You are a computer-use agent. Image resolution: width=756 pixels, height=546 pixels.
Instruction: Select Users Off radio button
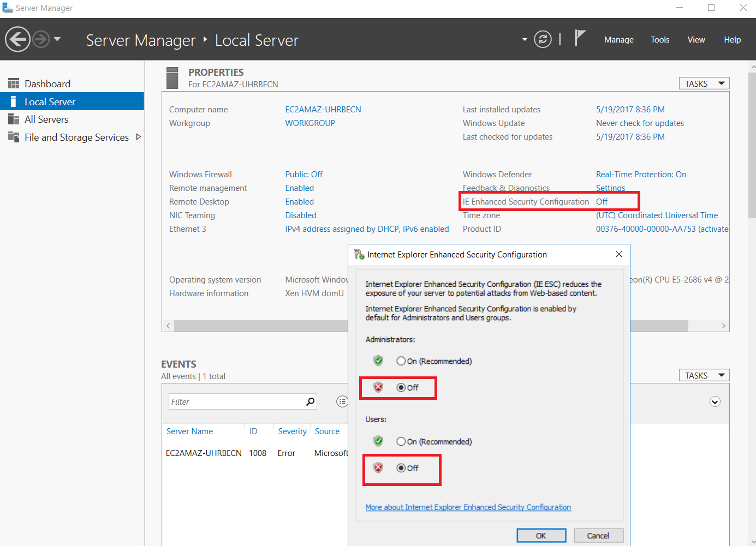pyautogui.click(x=401, y=468)
